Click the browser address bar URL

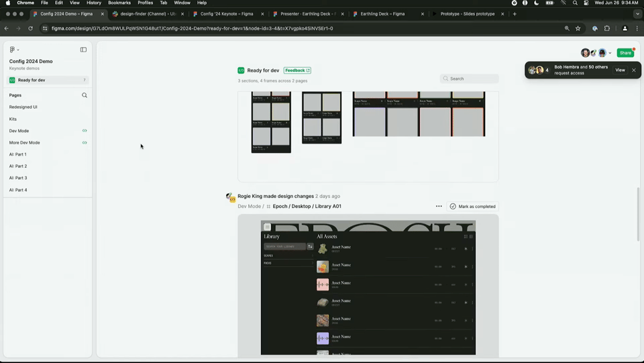point(193,28)
